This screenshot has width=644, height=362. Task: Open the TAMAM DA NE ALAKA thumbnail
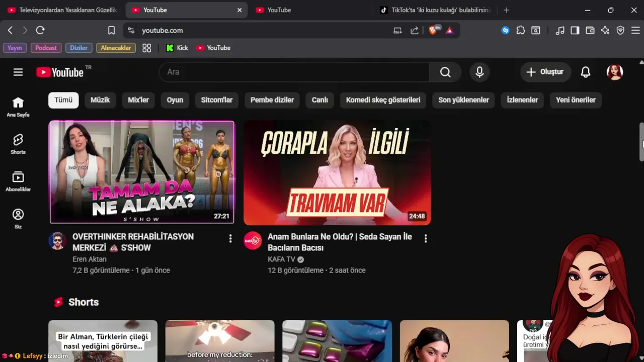click(142, 172)
